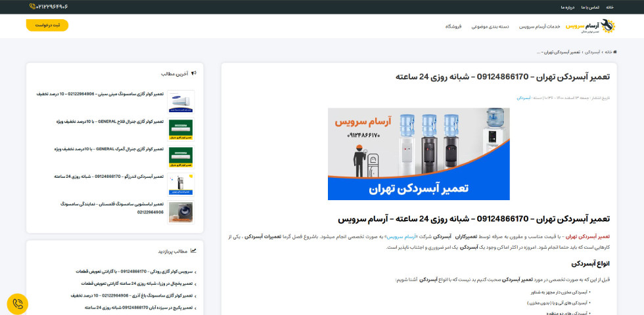Open General Gomrok cooler repair thumbnail
The width and height of the screenshot is (644, 315).
point(181,157)
